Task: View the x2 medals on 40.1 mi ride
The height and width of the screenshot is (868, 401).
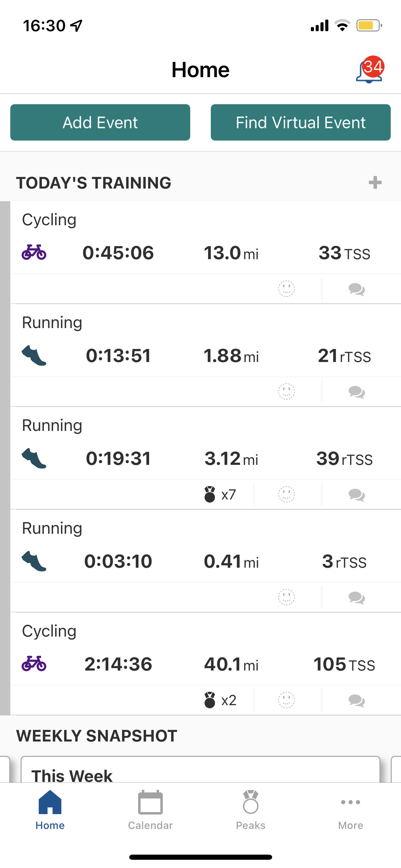Action: coord(220,700)
